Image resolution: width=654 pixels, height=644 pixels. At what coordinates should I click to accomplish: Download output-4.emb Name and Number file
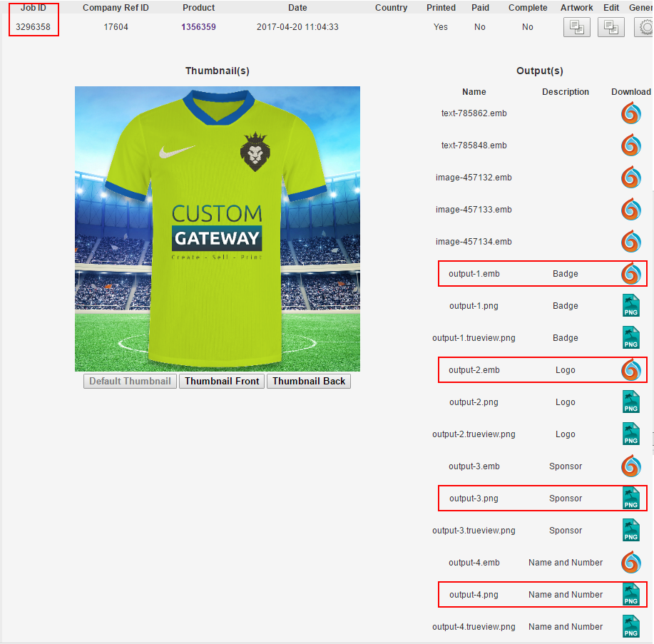coord(630,563)
